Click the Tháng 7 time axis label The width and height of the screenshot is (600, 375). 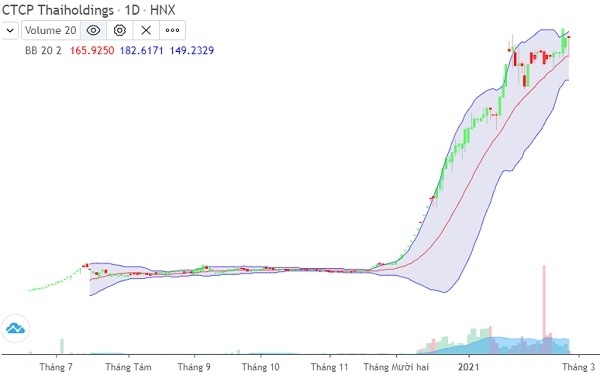(56, 367)
